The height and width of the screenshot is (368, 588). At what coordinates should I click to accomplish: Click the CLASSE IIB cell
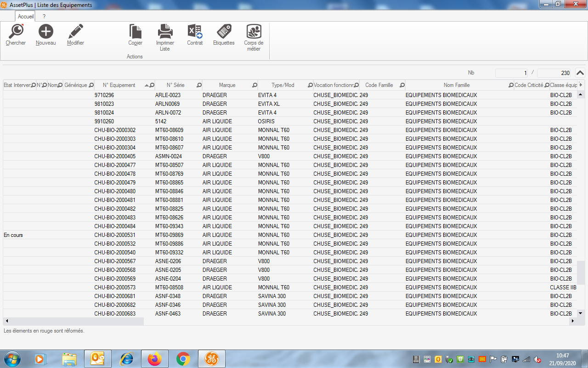pyautogui.click(x=563, y=287)
